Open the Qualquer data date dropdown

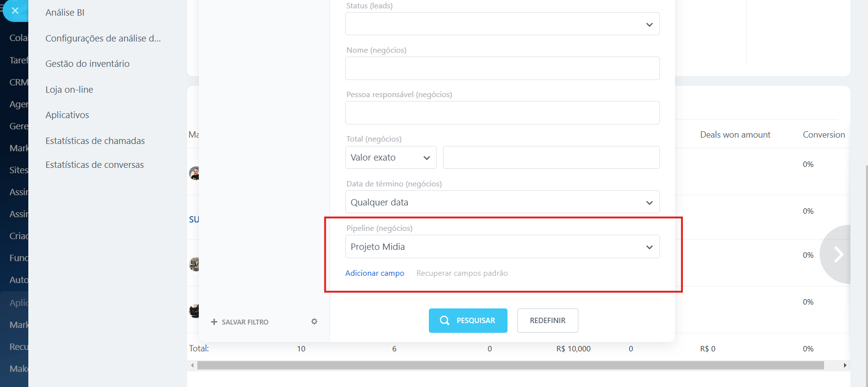[502, 202]
